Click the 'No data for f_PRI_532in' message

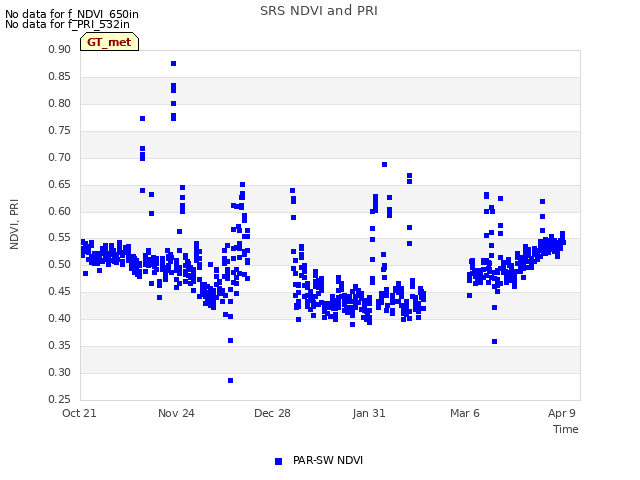click(67, 24)
